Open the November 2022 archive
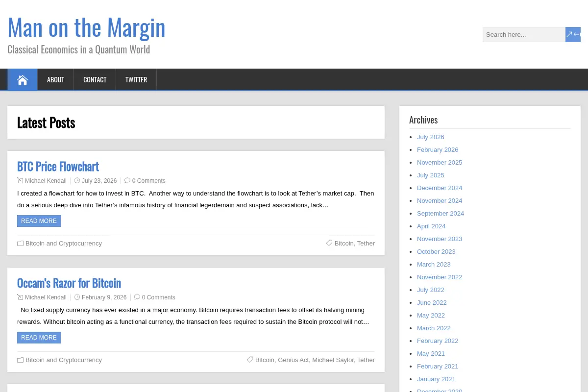The width and height of the screenshot is (588, 392). click(440, 277)
